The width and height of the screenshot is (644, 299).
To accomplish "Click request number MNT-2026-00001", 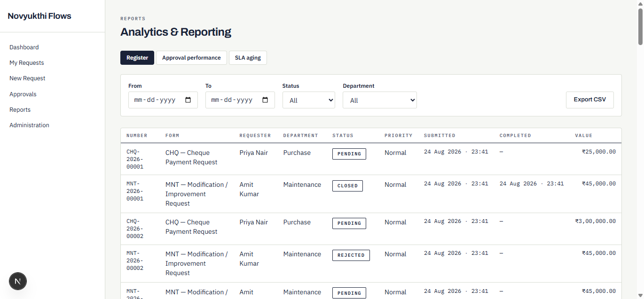I will click(135, 191).
